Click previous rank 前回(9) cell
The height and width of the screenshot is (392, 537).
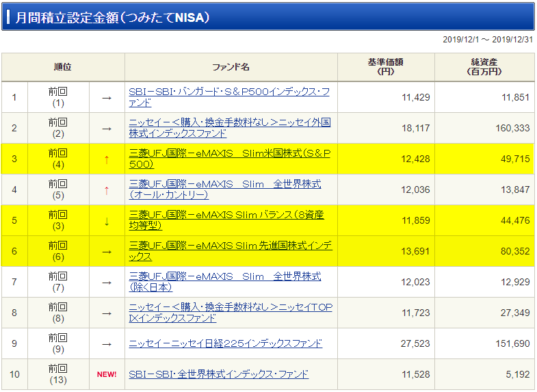tap(58, 343)
